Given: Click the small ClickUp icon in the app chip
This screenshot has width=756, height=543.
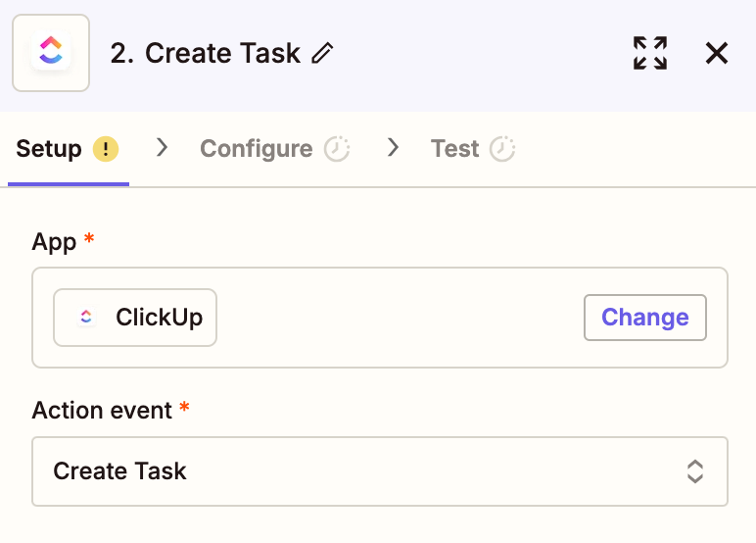Looking at the screenshot, I should [x=86, y=318].
